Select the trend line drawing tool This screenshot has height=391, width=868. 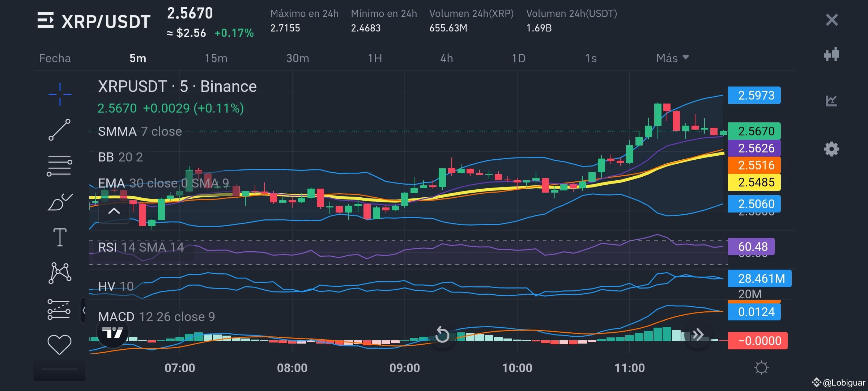click(x=60, y=130)
